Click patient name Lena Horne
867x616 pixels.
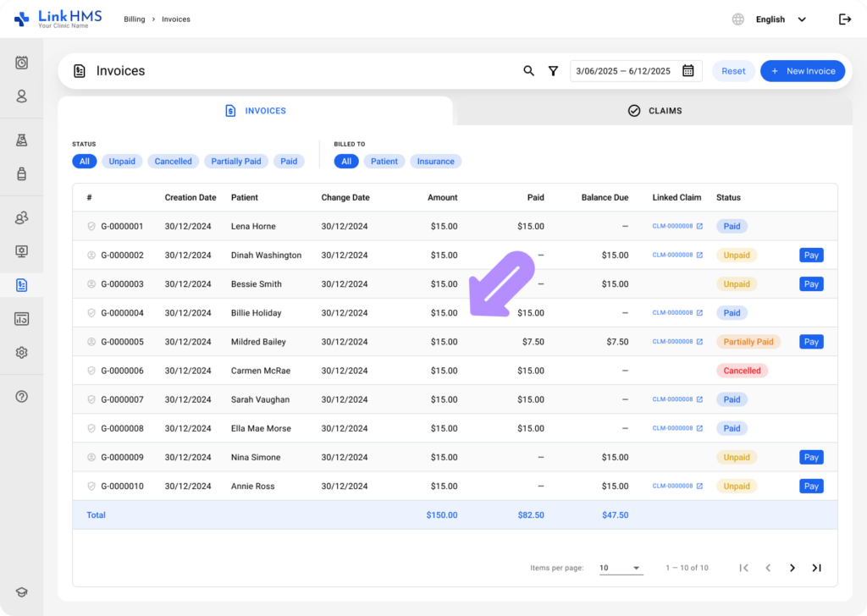253,226
